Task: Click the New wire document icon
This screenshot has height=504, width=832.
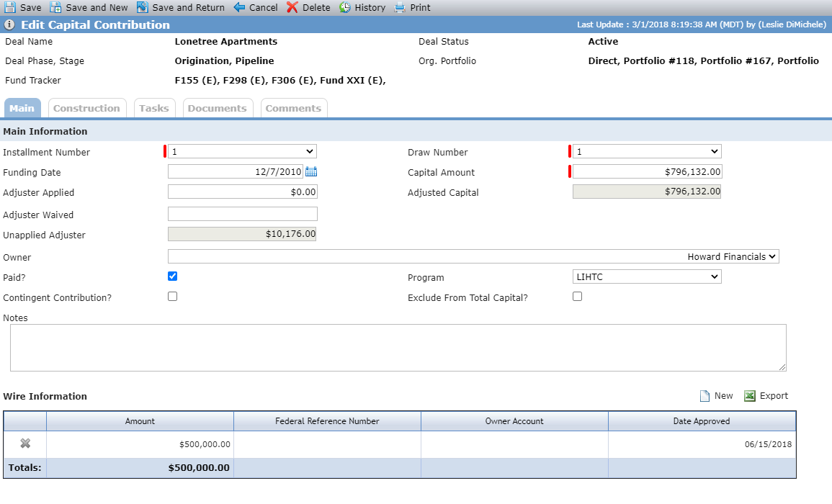Action: 704,396
